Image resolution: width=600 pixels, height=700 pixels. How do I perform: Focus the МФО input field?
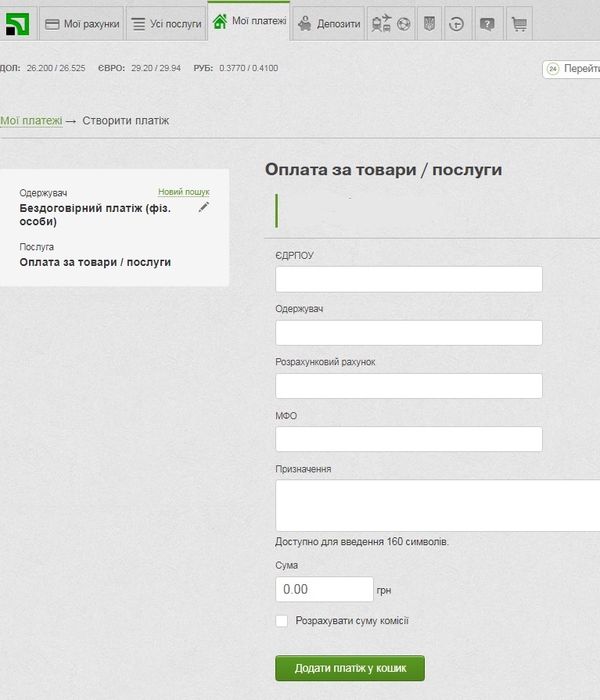tap(409, 439)
